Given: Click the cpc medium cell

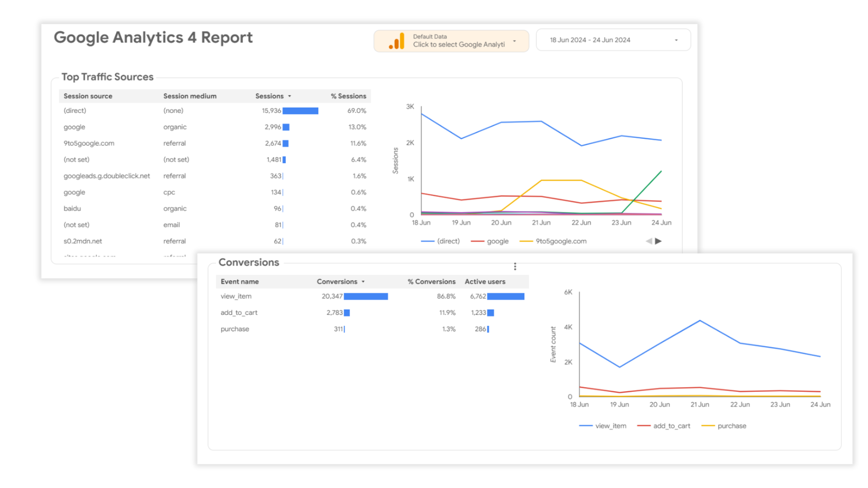Looking at the screenshot, I should 169,192.
